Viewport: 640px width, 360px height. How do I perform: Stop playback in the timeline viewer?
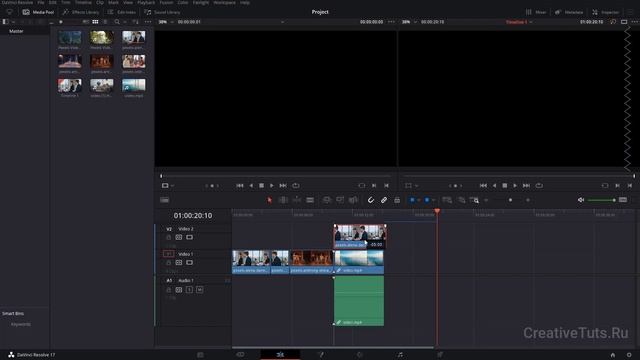point(505,186)
